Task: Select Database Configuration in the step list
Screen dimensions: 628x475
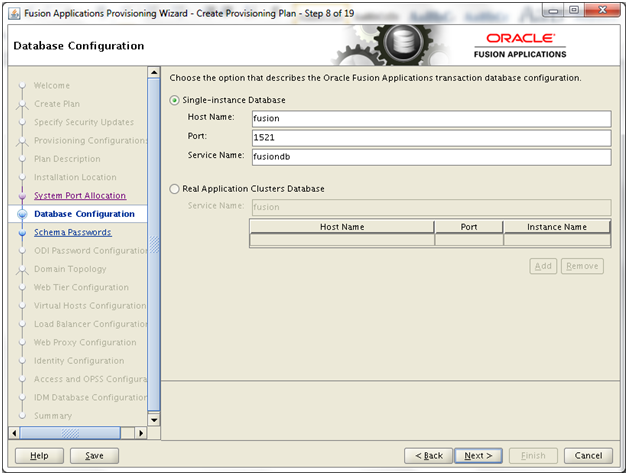Action: (x=84, y=214)
